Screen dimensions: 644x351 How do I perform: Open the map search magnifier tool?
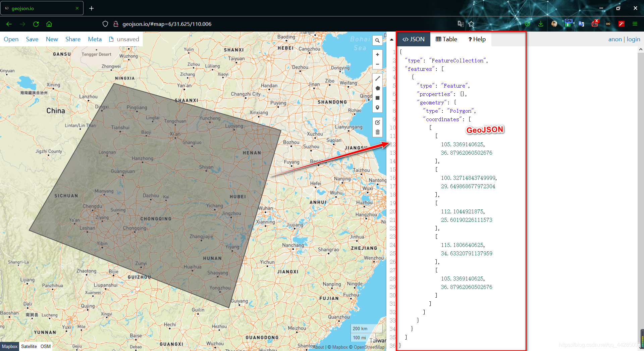(377, 40)
